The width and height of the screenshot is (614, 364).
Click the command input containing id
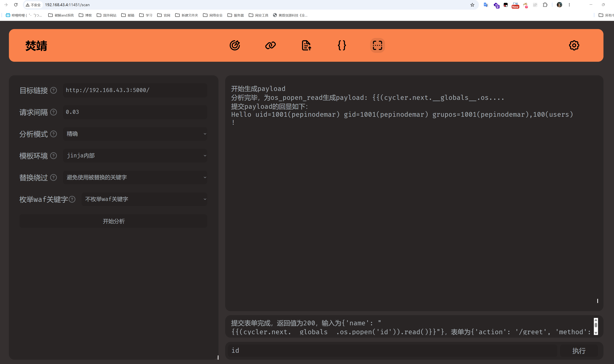tap(392, 351)
